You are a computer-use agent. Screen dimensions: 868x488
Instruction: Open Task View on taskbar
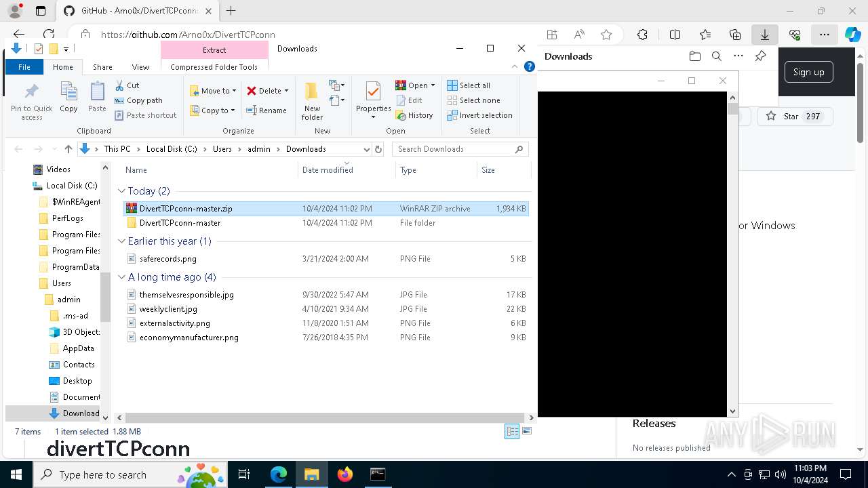click(x=245, y=474)
